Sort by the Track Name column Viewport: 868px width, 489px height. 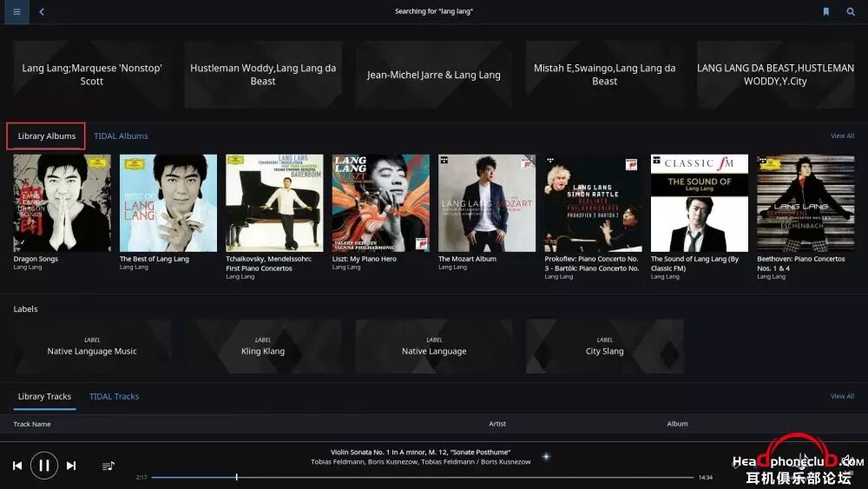pyautogui.click(x=32, y=424)
